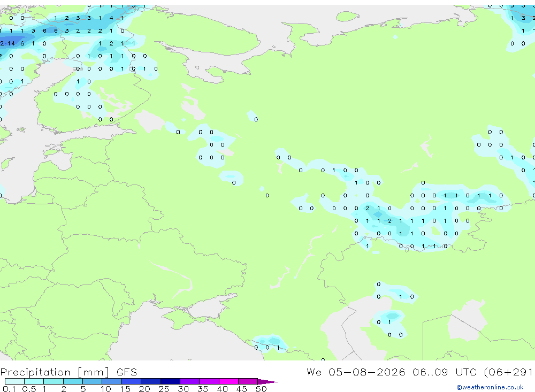Click the "20" legend scale label

coord(144,389)
